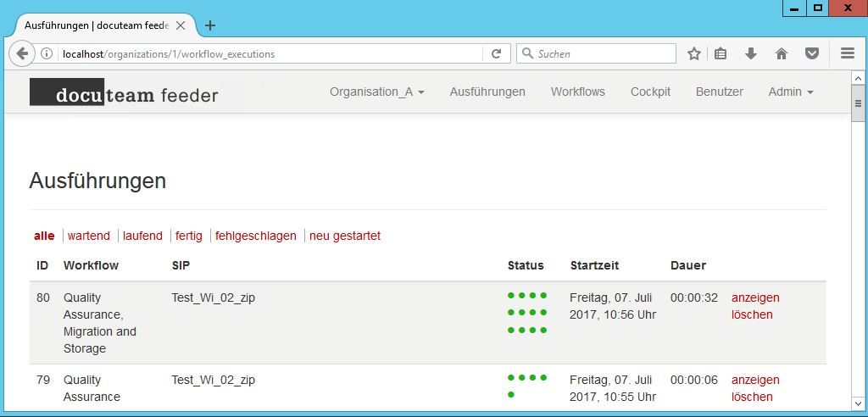868x417 pixels.
Task: Click the browser back arrow button
Action: (x=22, y=53)
